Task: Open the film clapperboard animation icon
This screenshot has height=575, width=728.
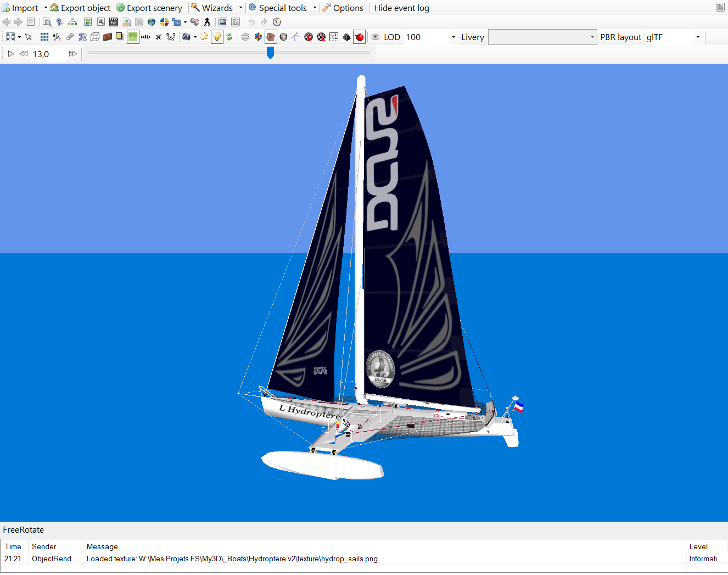Action: 114,22
